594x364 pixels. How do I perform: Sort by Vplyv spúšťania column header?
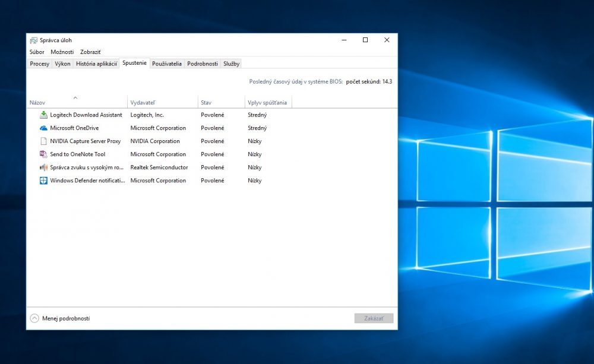268,102
